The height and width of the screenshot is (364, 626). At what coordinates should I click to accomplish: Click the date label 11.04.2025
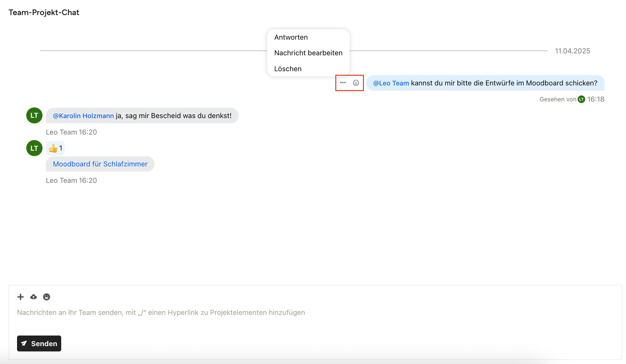pos(573,51)
